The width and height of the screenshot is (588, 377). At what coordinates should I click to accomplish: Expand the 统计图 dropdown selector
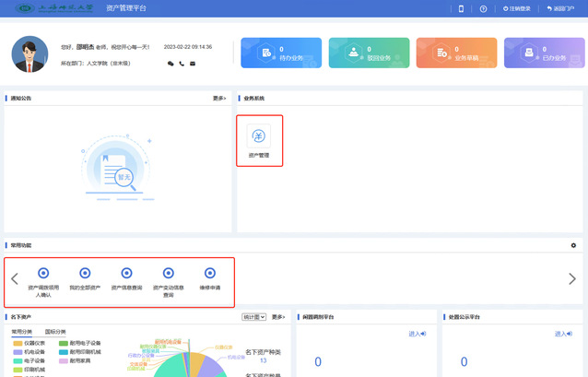253,317
